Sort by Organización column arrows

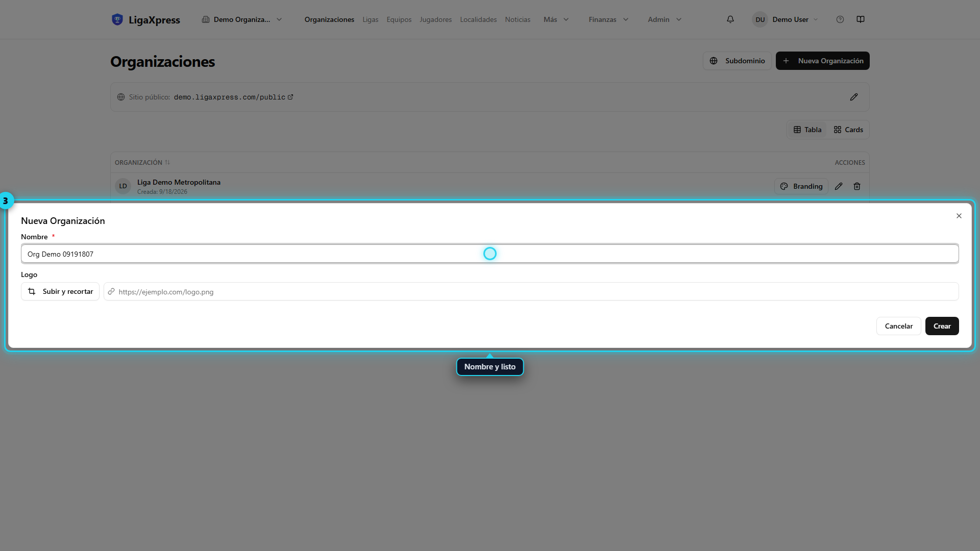[x=167, y=162]
